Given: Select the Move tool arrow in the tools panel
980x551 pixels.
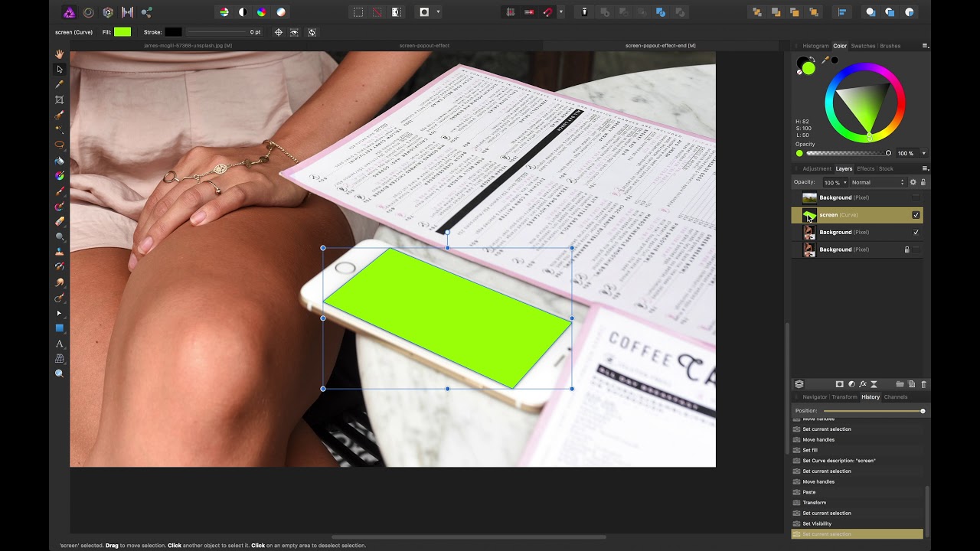Looking at the screenshot, I should coord(59,69).
